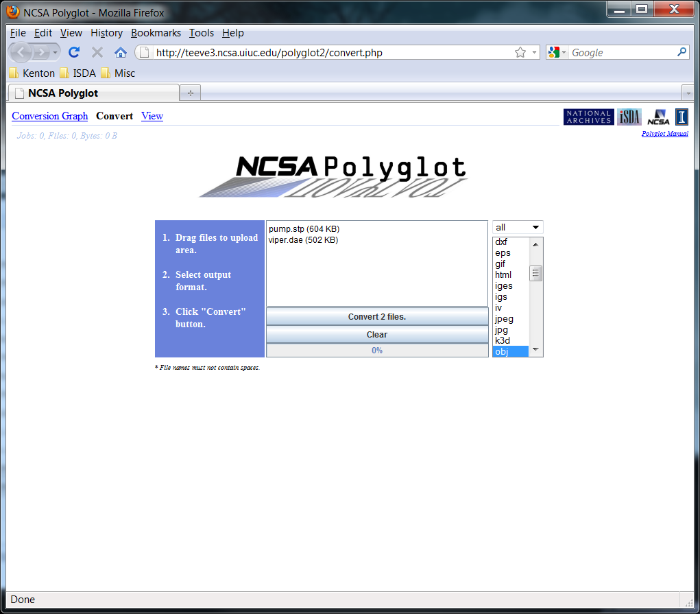Click the Convert page heading
700x614 pixels.
click(x=114, y=116)
